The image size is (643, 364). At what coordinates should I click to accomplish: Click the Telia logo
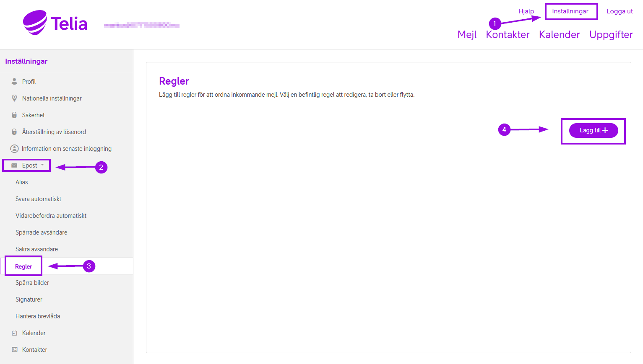[55, 23]
